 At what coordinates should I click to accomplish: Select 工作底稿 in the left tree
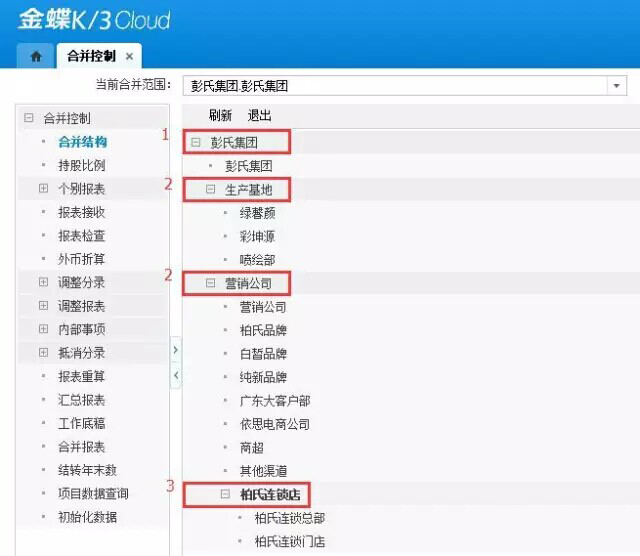tap(82, 423)
